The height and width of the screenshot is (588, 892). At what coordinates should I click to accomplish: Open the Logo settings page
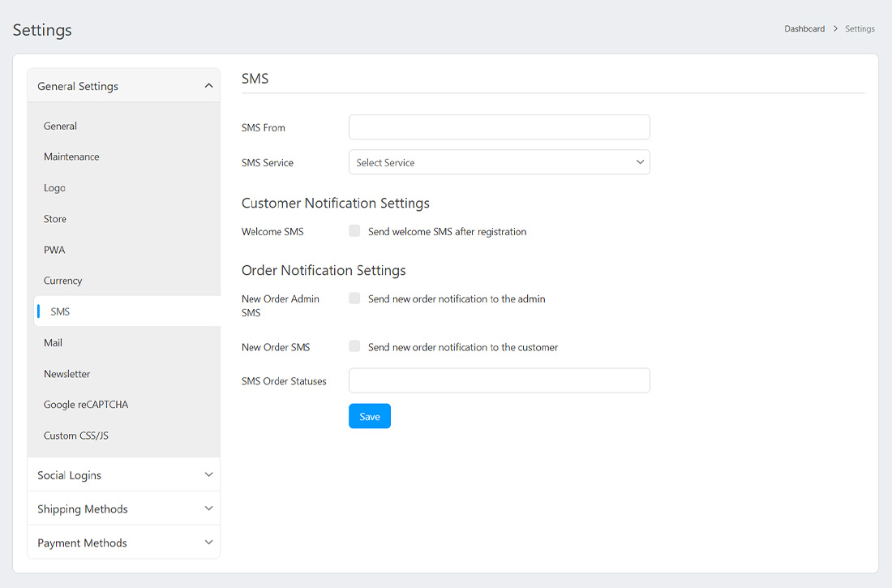pos(54,188)
